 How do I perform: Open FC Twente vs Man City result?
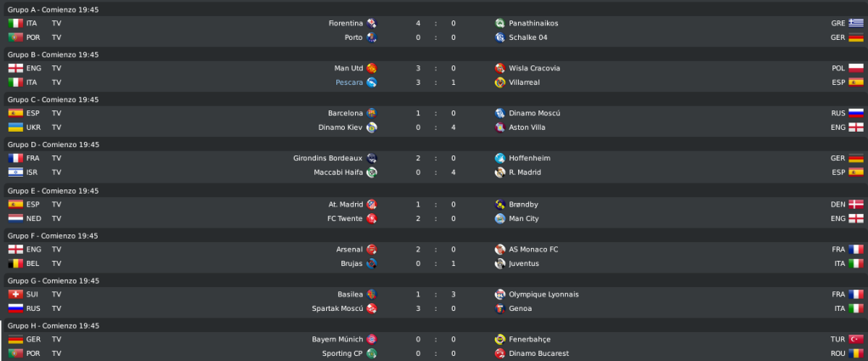point(436,218)
